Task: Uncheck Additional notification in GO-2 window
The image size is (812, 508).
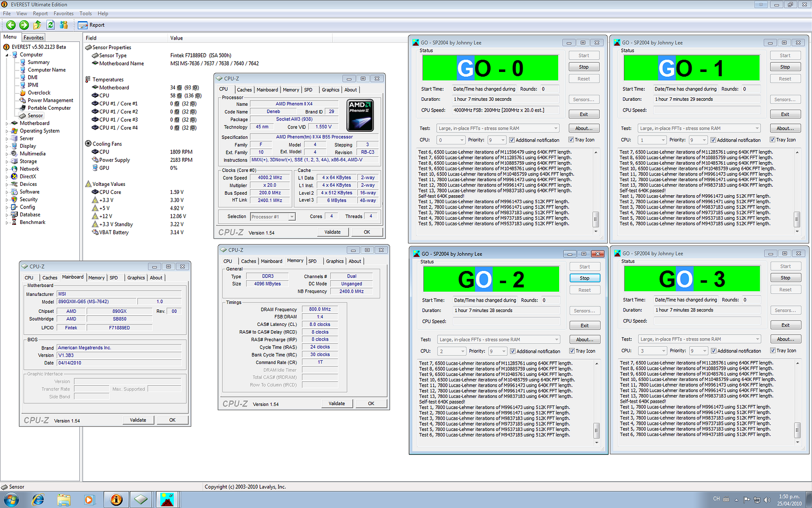Action: pos(513,351)
